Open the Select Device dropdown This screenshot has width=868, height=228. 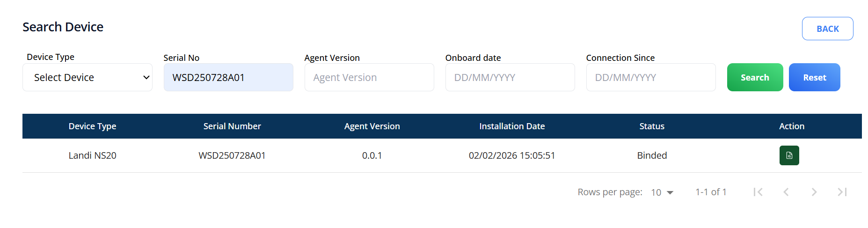pos(88,77)
